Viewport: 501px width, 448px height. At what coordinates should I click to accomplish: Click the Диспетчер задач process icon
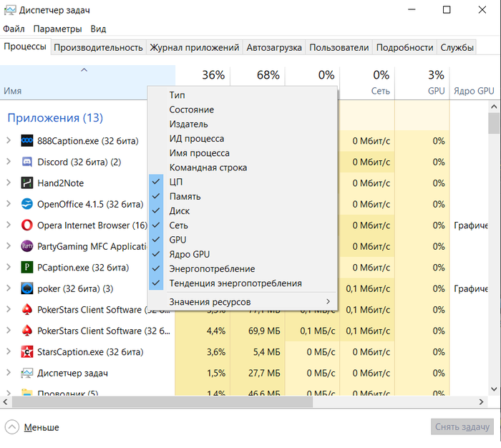[x=27, y=373]
